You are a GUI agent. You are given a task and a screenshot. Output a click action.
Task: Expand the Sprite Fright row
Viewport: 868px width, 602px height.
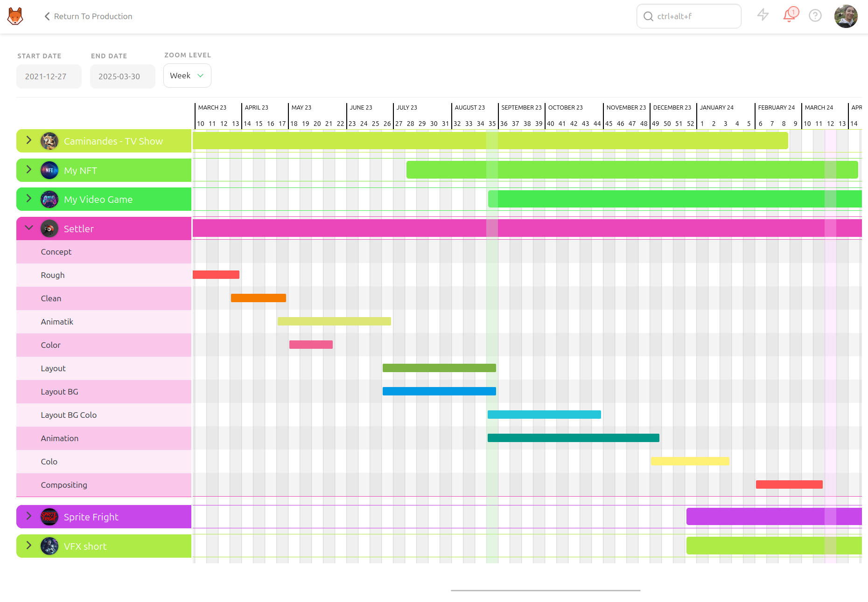click(29, 516)
